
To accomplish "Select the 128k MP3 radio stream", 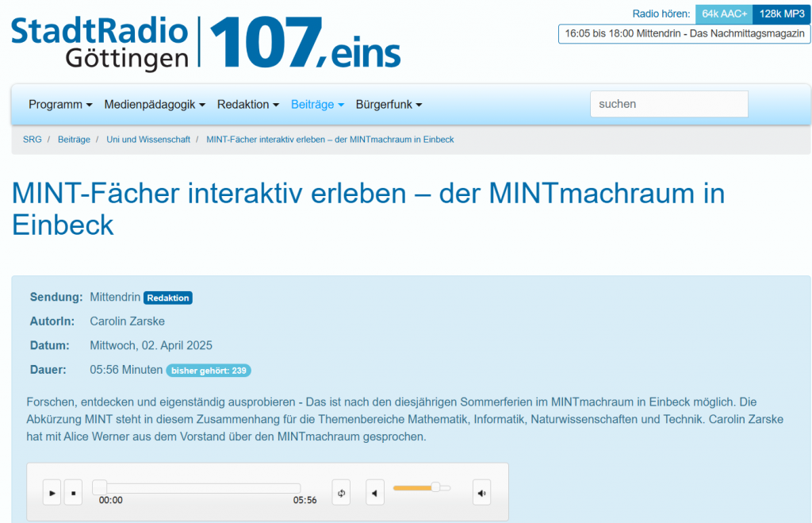I will pos(782,13).
